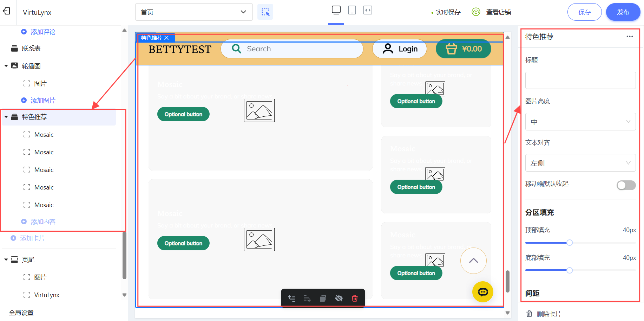The image size is (644, 321).
Task: Click the VirtuLynx store name text
Action: click(x=37, y=13)
